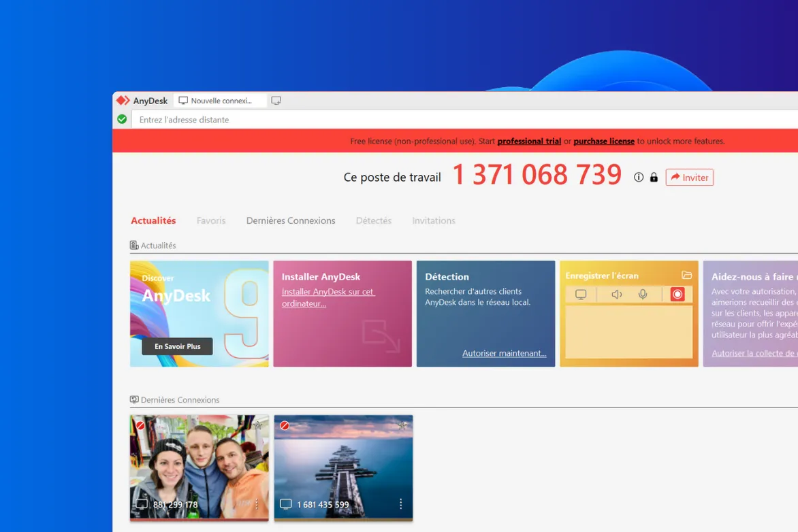Mark connection 1 681 435 599 as favorite
The width and height of the screenshot is (798, 532).
point(401,424)
